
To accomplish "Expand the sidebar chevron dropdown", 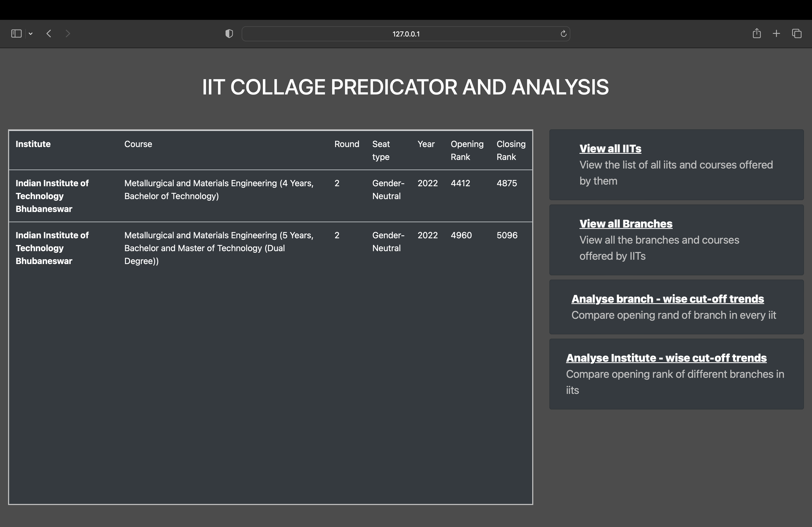I will click(x=31, y=33).
